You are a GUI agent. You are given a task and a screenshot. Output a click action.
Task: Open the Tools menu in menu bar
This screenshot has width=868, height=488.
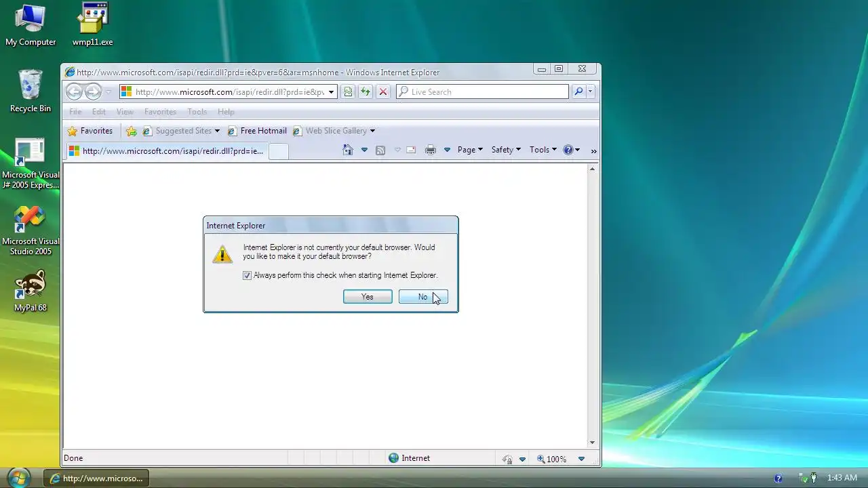(x=197, y=112)
